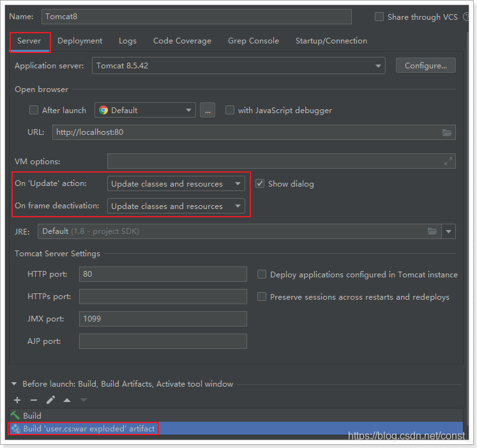Click the empty AJP port field
Image resolution: width=477 pixels, height=448 pixels.
pyautogui.click(x=163, y=341)
